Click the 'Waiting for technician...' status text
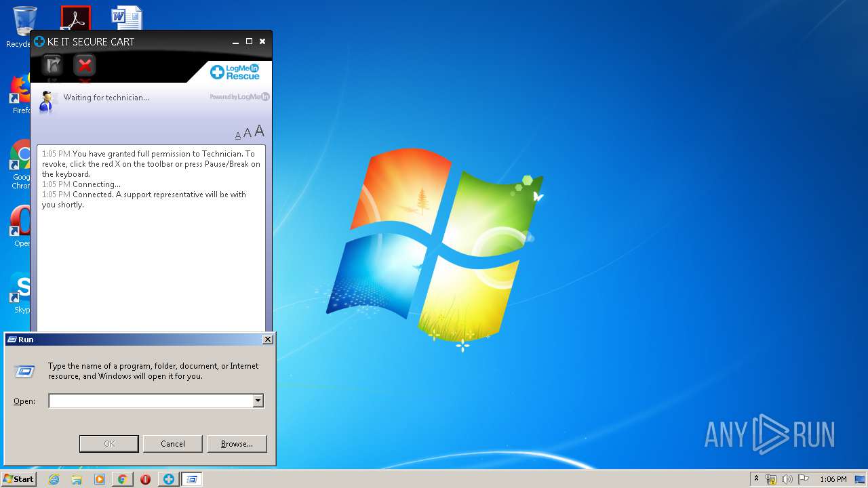This screenshot has height=488, width=868. pyautogui.click(x=106, y=98)
